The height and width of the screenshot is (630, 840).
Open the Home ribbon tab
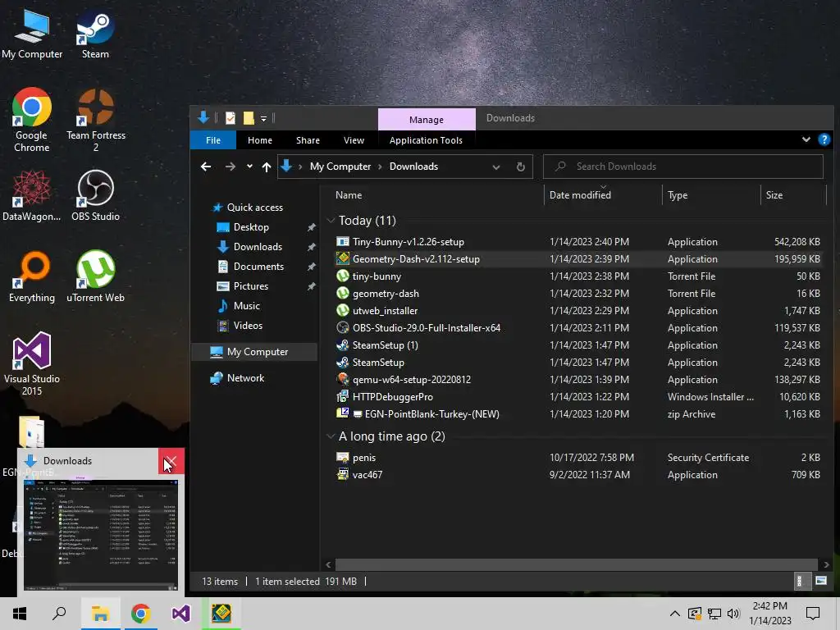(x=260, y=139)
